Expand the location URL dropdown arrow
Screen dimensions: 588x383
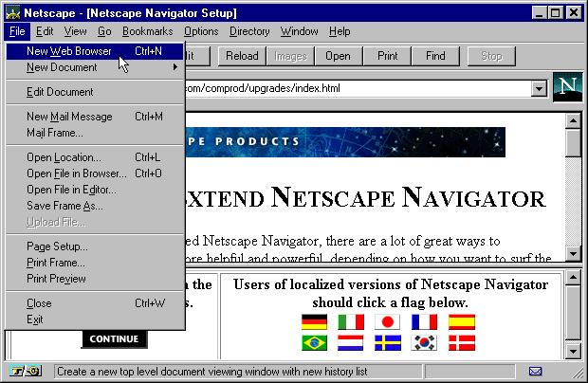[x=540, y=89]
